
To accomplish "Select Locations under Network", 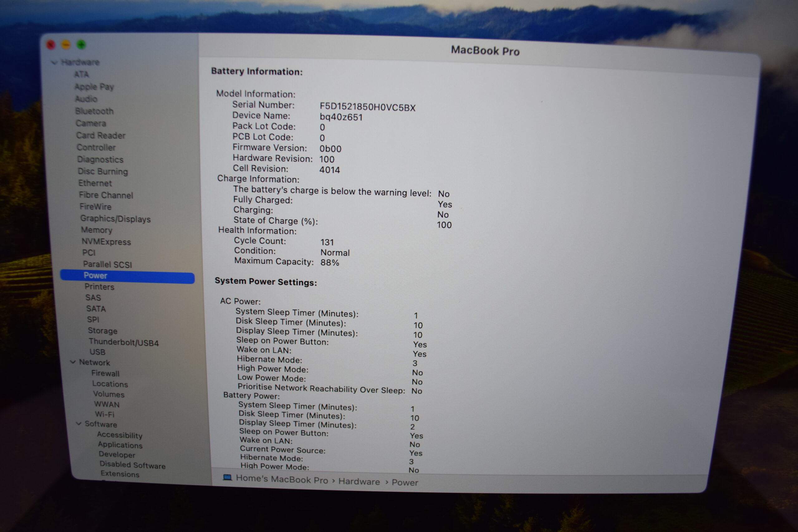I will tap(110, 384).
